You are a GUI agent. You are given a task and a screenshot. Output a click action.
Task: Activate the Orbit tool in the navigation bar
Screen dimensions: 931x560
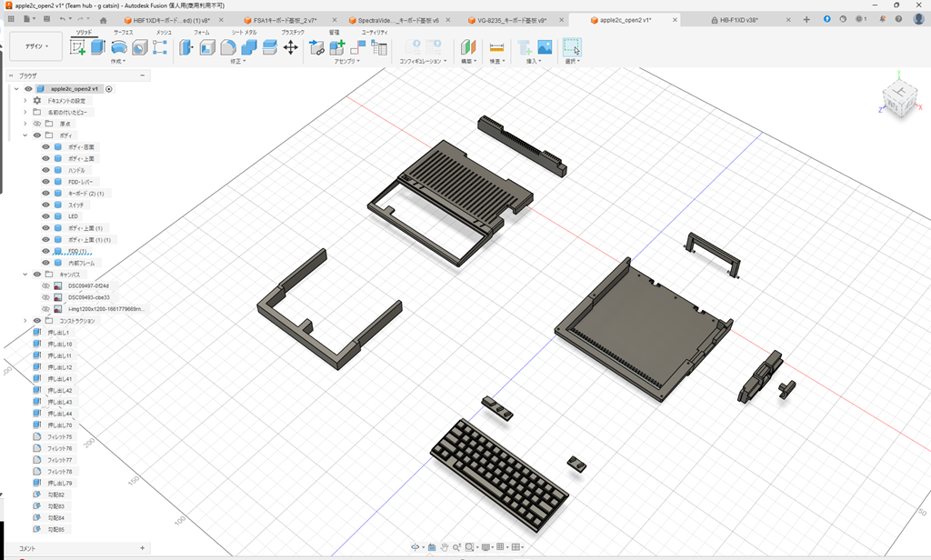coord(415,546)
